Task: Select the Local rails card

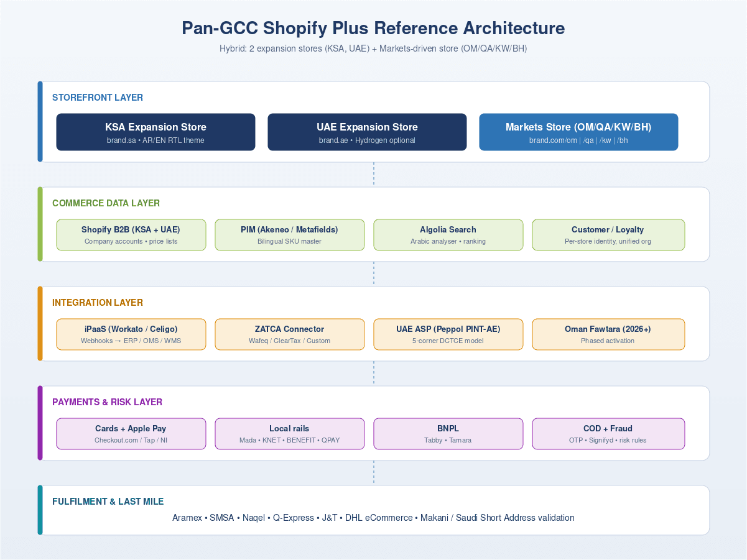Action: pos(290,434)
